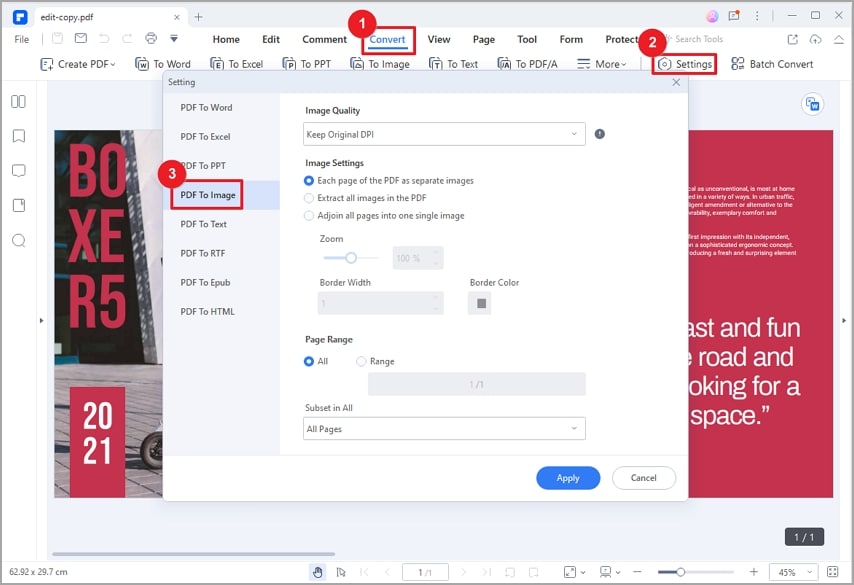
Task: Open the Keep Original DPI dropdown
Action: [444, 134]
